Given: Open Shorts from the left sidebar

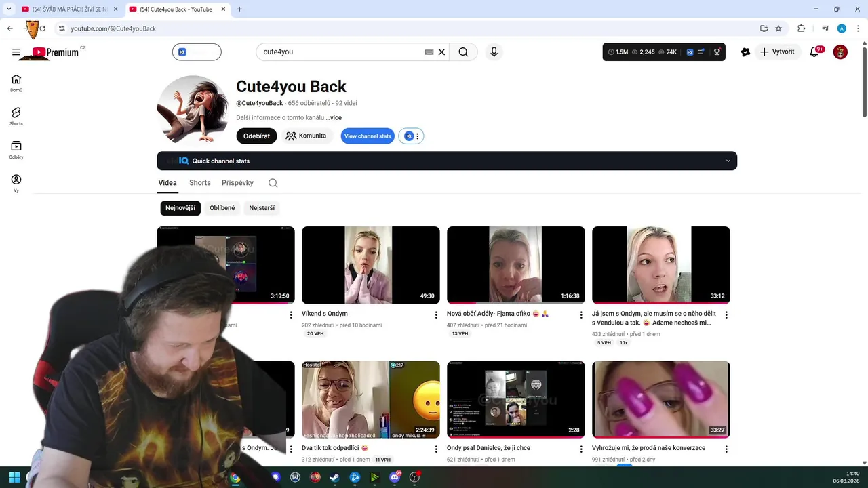Looking at the screenshot, I should coord(16,117).
